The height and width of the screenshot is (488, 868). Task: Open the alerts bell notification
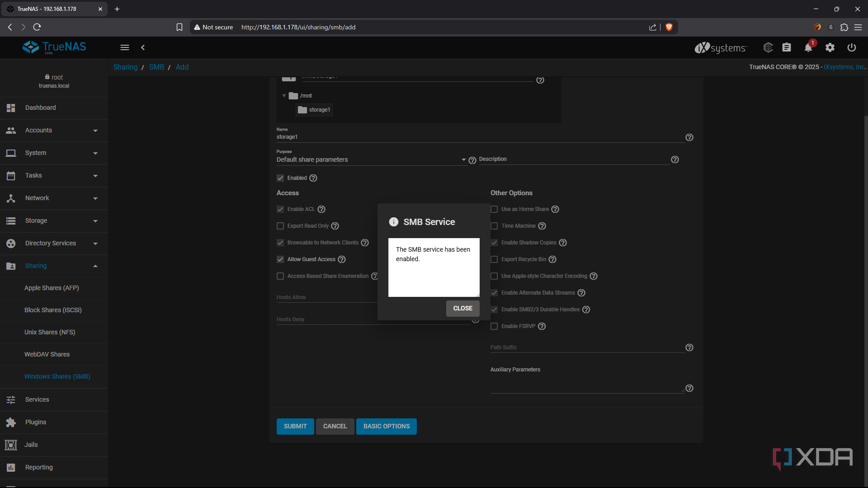pyautogui.click(x=808, y=47)
